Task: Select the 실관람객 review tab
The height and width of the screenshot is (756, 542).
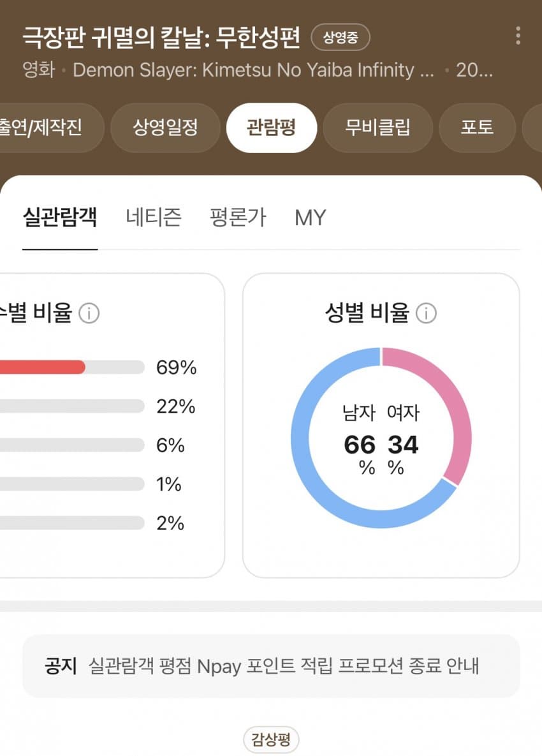Action: (59, 218)
